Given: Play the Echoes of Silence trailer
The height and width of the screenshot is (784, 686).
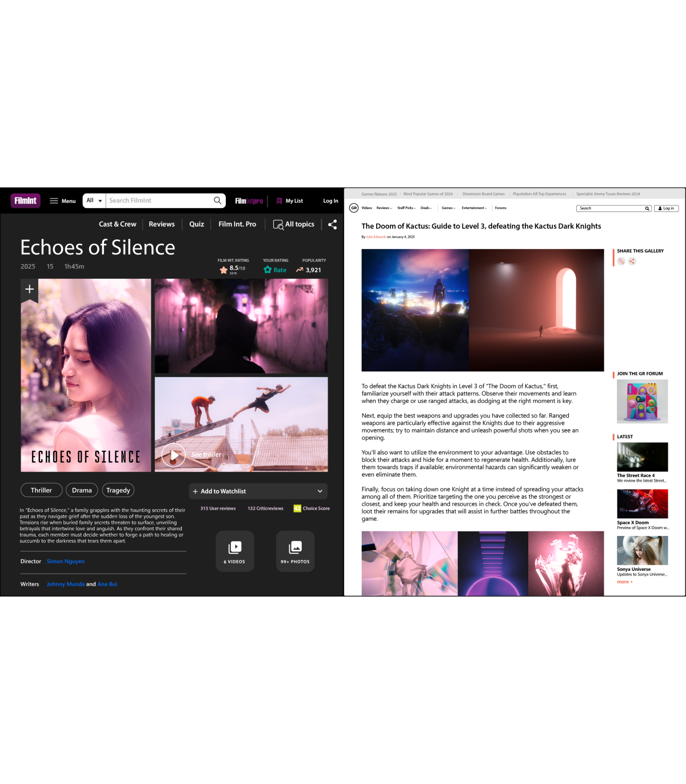Looking at the screenshot, I should pos(174,455).
